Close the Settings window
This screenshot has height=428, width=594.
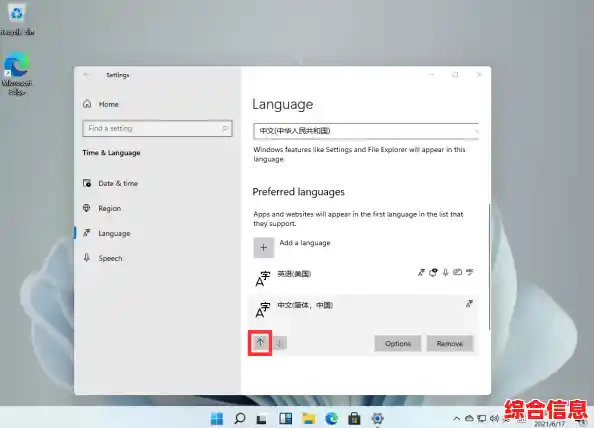click(479, 75)
